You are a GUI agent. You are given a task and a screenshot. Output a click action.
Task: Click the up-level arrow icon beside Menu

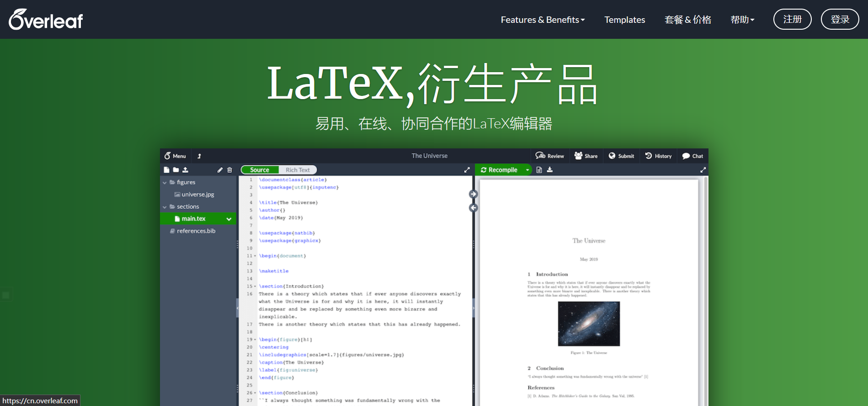[x=199, y=156]
